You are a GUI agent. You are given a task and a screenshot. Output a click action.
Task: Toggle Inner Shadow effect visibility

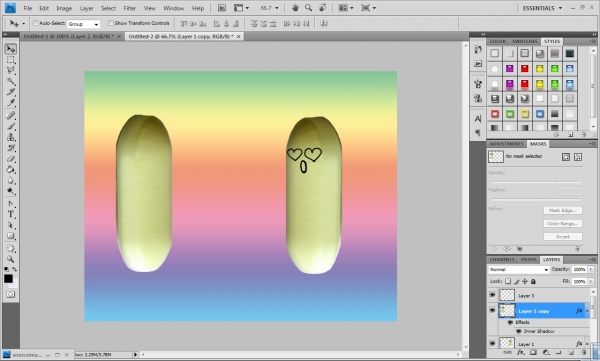point(519,331)
